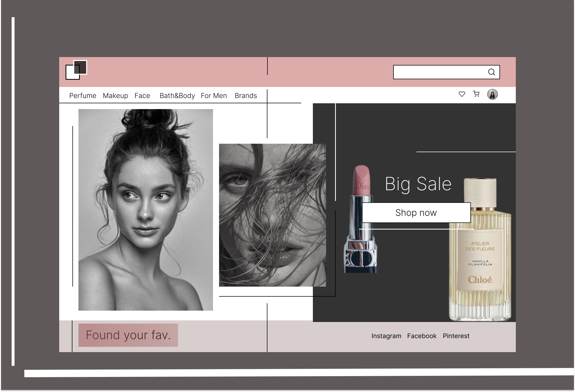Open the Makeup category
The width and height of the screenshot is (575, 392).
coord(115,96)
